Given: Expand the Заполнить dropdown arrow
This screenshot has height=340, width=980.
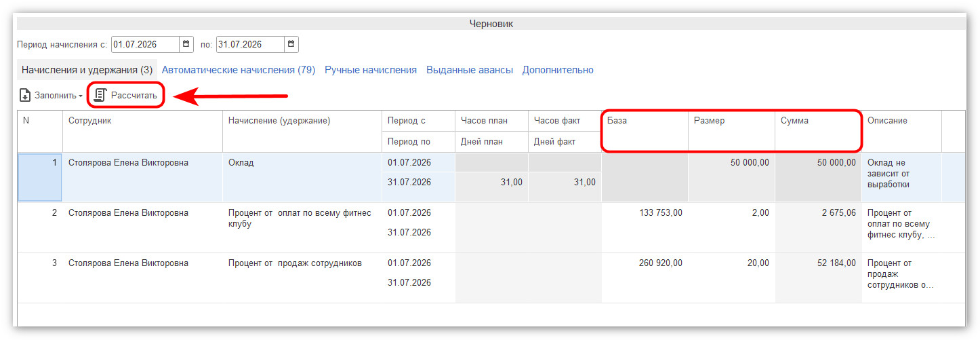Looking at the screenshot, I should point(81,96).
